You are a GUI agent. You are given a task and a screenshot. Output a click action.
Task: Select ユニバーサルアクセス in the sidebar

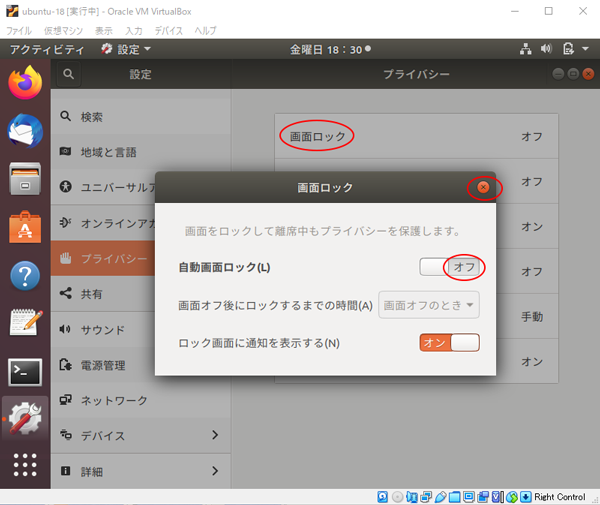pyautogui.click(x=103, y=187)
